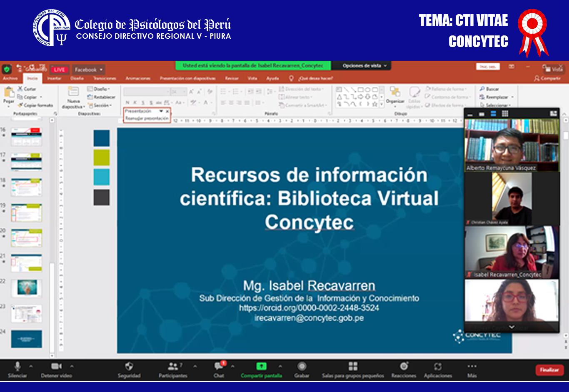
Task: Click the Compartir share button in PowerPoint
Action: pyautogui.click(x=547, y=78)
